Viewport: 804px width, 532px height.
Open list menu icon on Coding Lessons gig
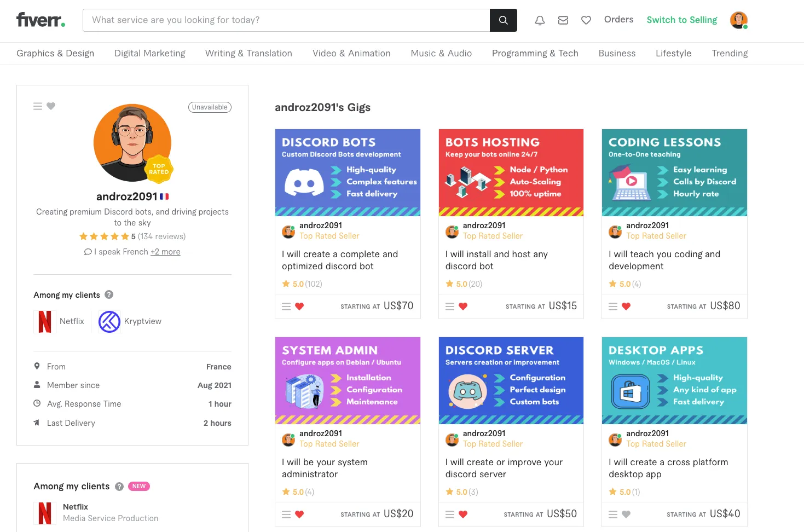[x=613, y=307]
